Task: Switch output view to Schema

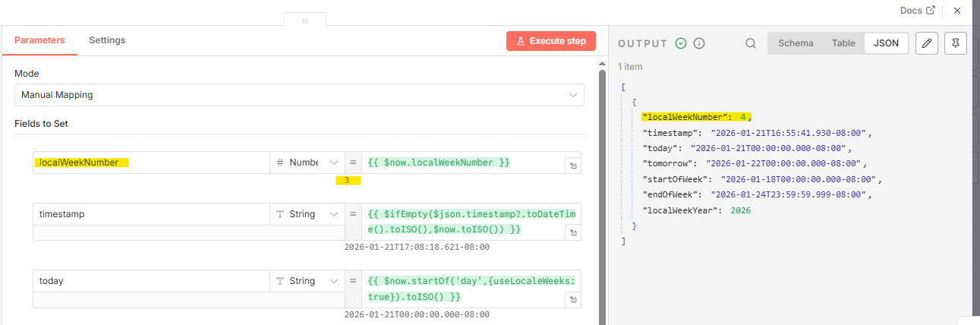Action: click(x=796, y=43)
